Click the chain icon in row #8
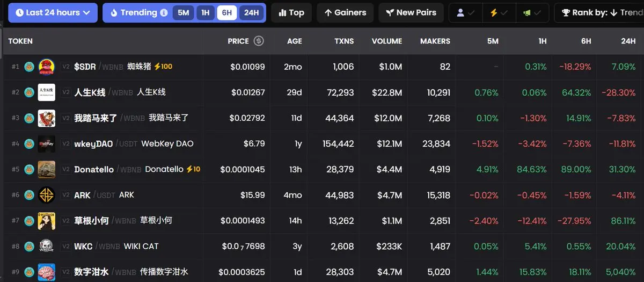Viewport: 644px width, 282px height. (29, 246)
